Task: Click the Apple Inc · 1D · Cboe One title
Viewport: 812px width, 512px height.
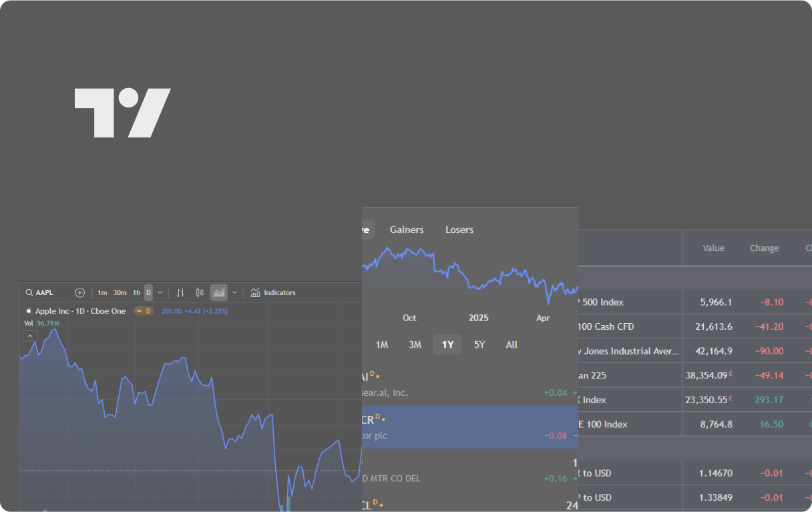Action: pos(80,311)
